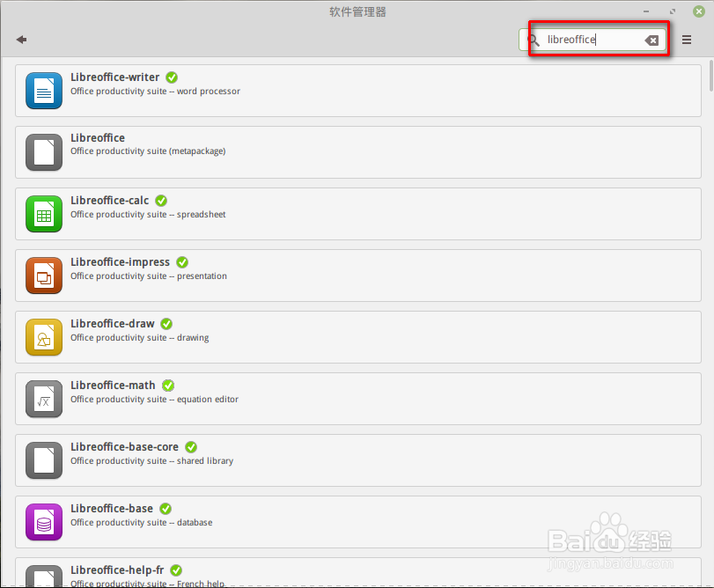Screen dimensions: 714x588
Task: Open the Libreoffice-impress title
Action: pyautogui.click(x=121, y=262)
